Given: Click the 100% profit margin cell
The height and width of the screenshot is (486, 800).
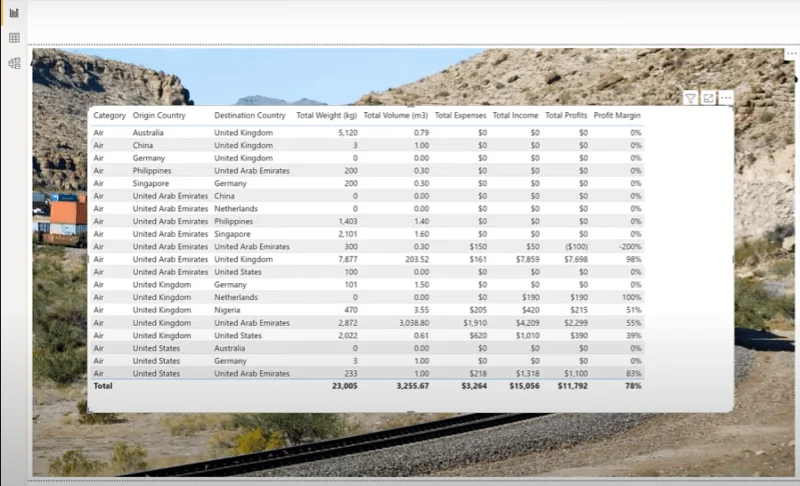Looking at the screenshot, I should pos(632,297).
